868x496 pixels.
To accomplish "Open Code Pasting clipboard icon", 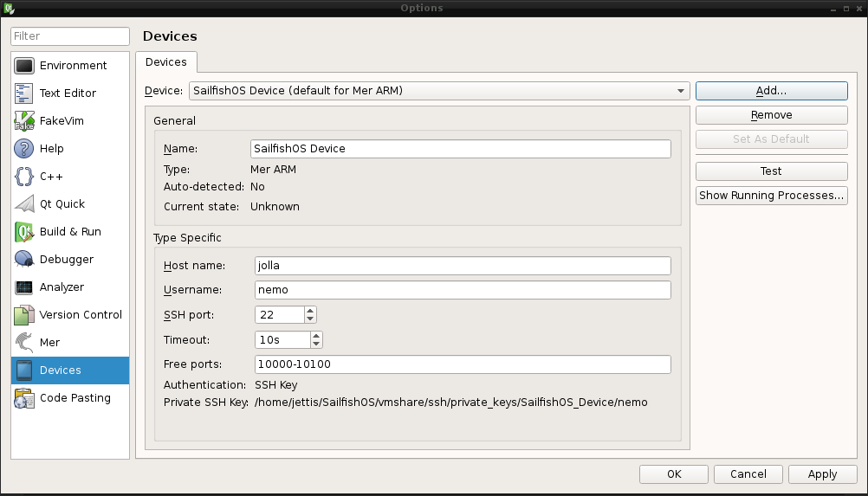I will point(24,398).
